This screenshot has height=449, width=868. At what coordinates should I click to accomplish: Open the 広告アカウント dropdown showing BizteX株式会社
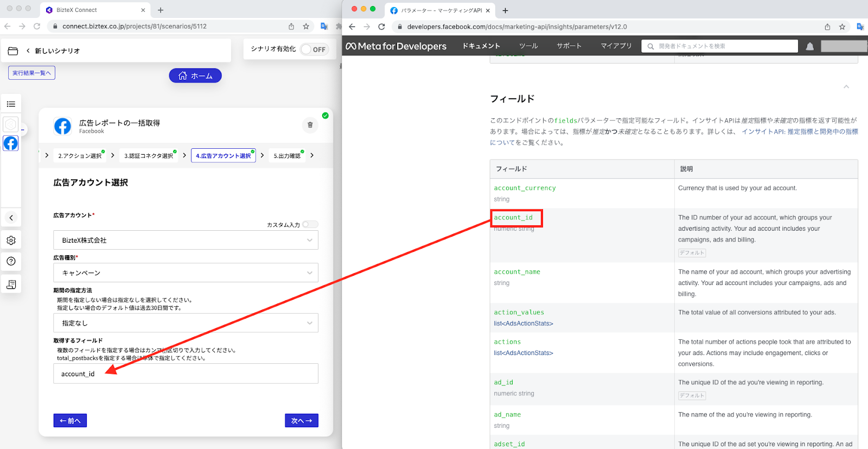(x=186, y=240)
